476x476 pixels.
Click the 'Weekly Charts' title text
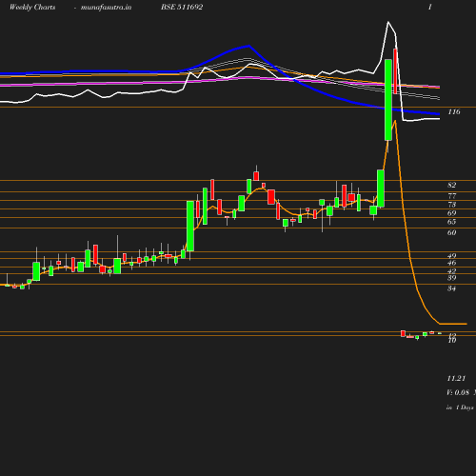click(32, 7)
